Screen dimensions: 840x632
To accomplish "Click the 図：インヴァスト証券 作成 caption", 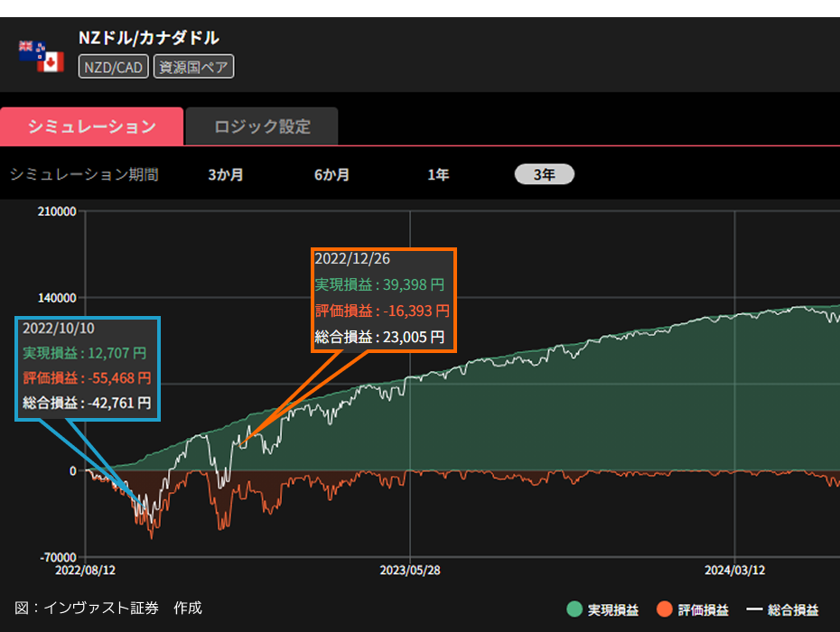I will (x=108, y=608).
